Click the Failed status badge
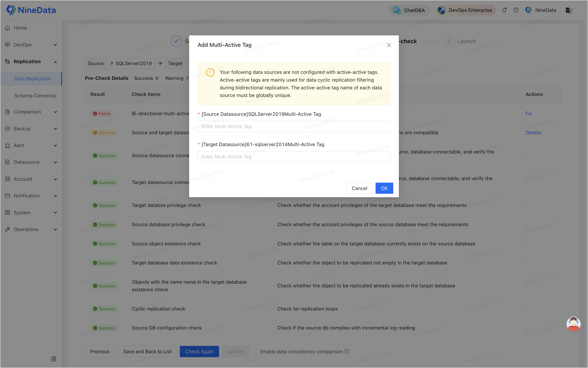The image size is (588, 368). pyautogui.click(x=102, y=113)
